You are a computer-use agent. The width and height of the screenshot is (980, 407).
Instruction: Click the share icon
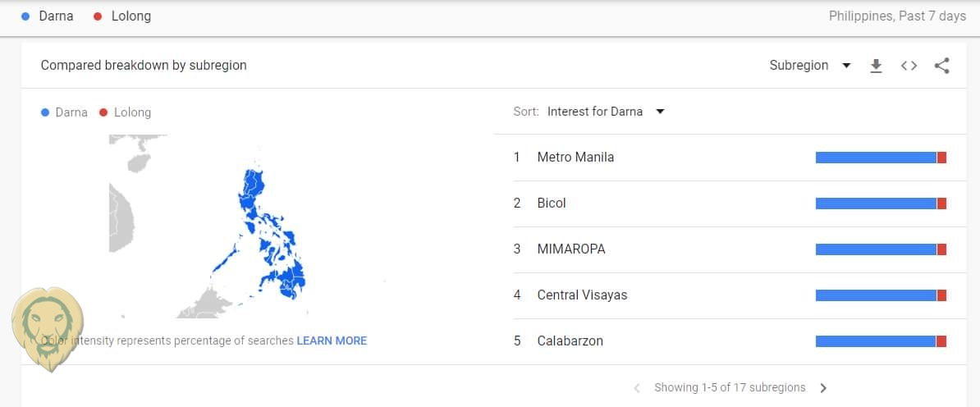tap(941, 66)
